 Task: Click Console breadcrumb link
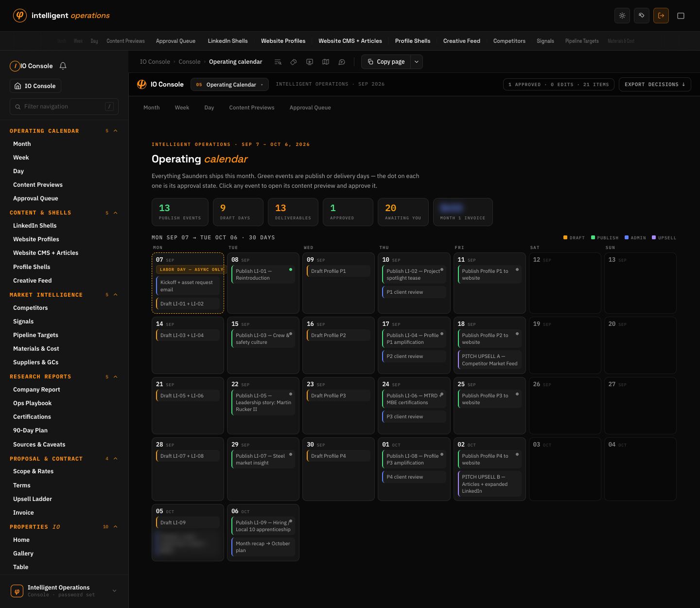coord(190,62)
